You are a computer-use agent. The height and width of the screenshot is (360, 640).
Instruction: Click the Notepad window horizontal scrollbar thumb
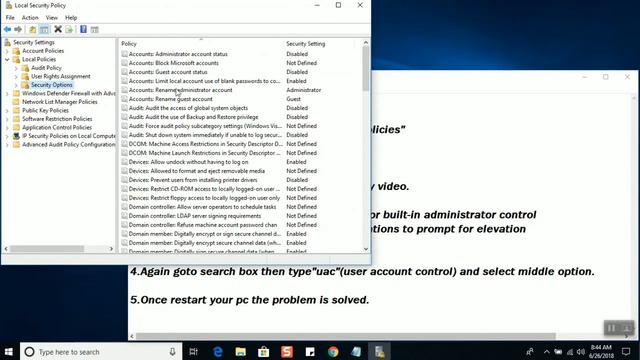(345, 336)
